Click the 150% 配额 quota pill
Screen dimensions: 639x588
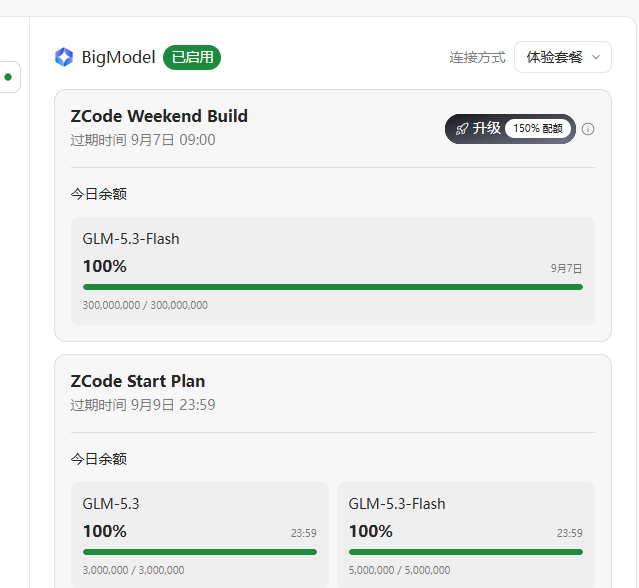click(538, 129)
